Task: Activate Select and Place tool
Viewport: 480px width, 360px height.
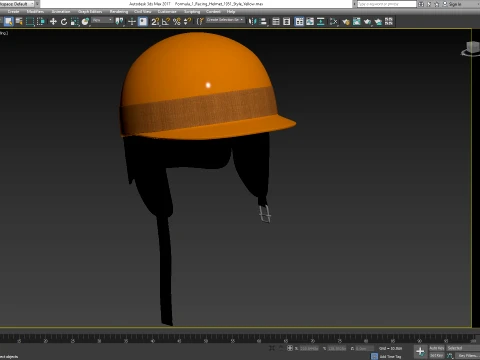Action: point(85,22)
